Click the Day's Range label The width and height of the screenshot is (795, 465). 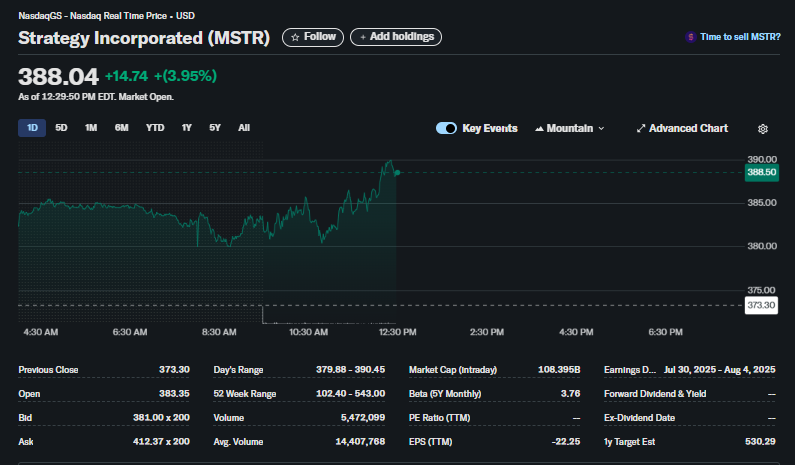point(238,370)
